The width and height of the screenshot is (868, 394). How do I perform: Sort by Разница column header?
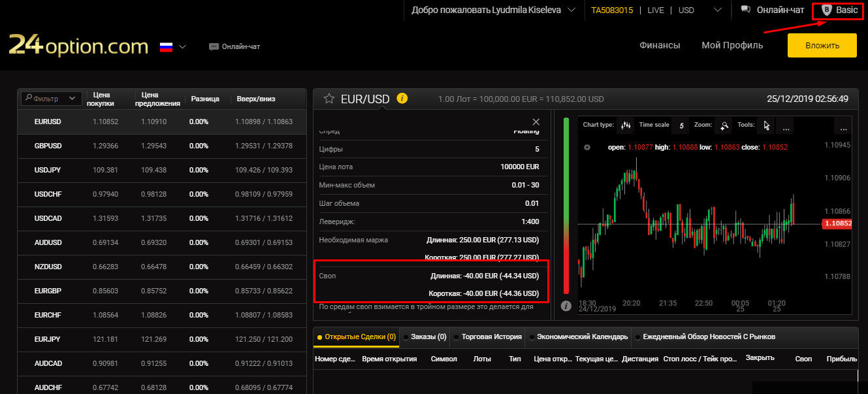[204, 99]
